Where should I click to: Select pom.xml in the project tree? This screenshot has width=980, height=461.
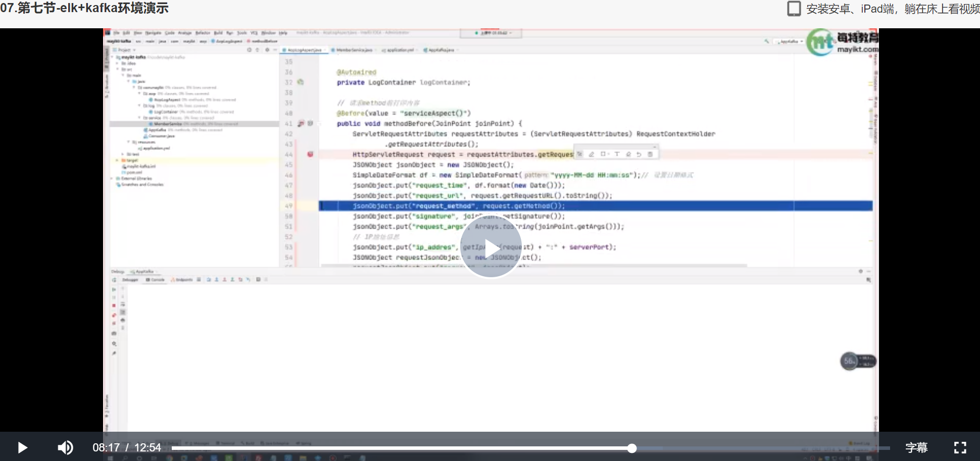tap(132, 173)
